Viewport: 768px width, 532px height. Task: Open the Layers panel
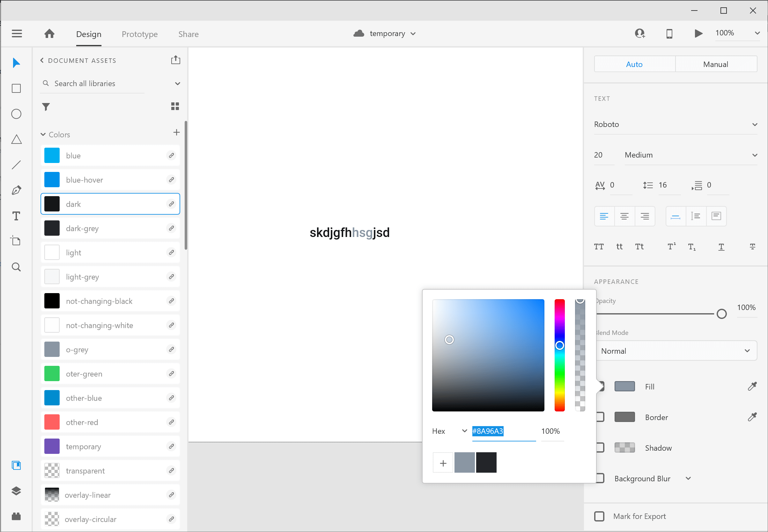click(x=16, y=491)
